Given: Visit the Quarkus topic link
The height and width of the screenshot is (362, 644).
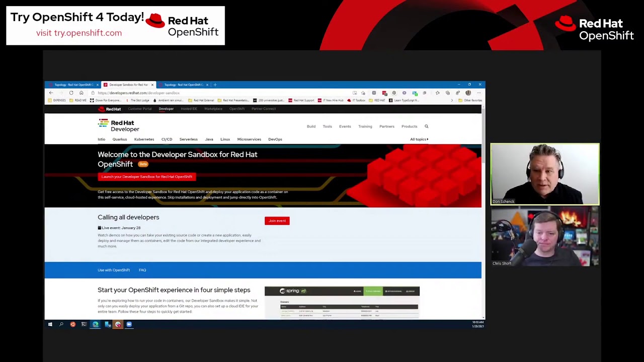Looking at the screenshot, I should click(x=120, y=139).
